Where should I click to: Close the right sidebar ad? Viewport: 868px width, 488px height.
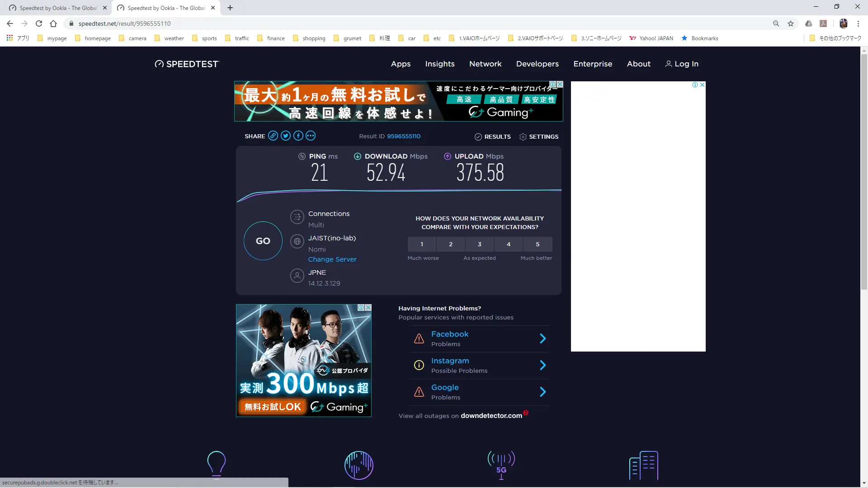702,85
